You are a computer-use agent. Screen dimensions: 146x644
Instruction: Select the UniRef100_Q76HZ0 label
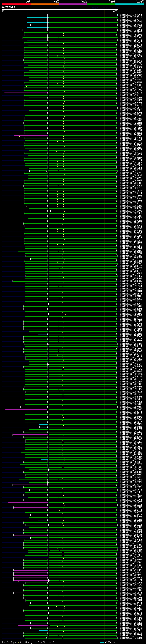(131, 361)
